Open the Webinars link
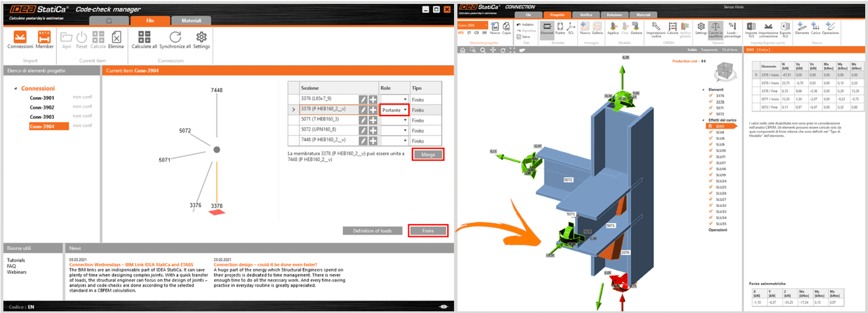 tap(16, 272)
